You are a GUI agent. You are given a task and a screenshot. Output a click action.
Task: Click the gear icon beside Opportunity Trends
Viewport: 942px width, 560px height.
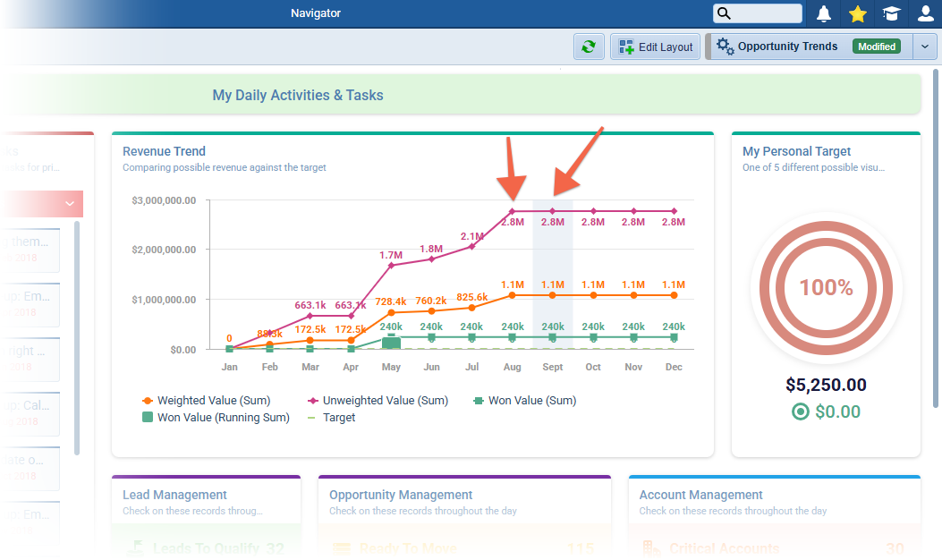click(x=726, y=46)
